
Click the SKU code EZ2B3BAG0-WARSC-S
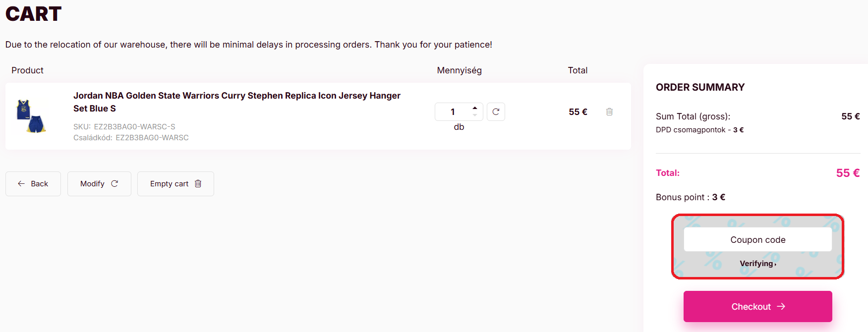click(x=134, y=127)
